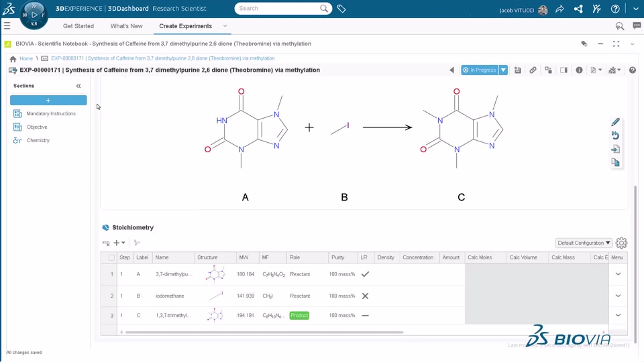The width and height of the screenshot is (644, 362).
Task: Click the Home icon in breadcrumb
Action: point(13,59)
